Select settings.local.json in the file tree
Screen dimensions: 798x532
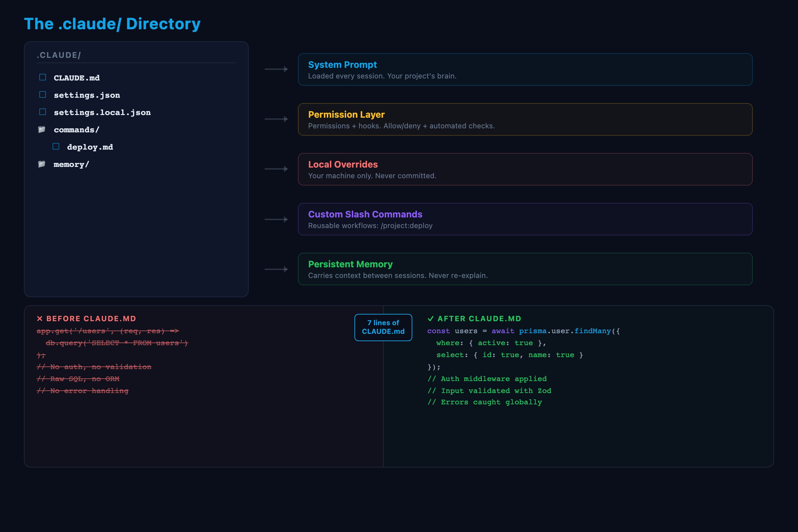tap(102, 112)
